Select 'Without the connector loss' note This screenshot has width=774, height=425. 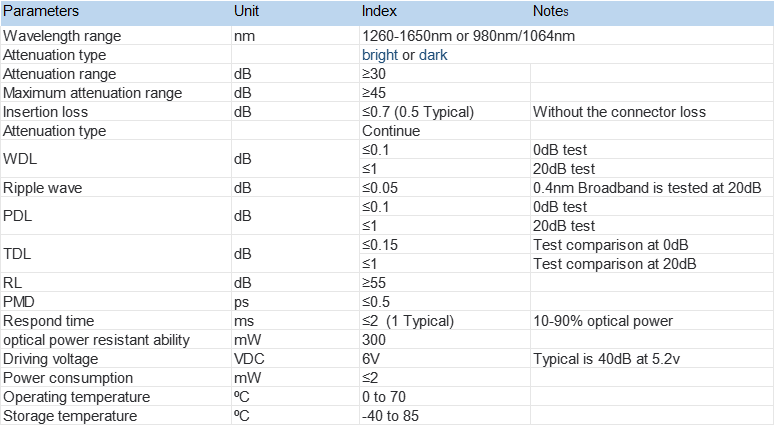coord(620,112)
